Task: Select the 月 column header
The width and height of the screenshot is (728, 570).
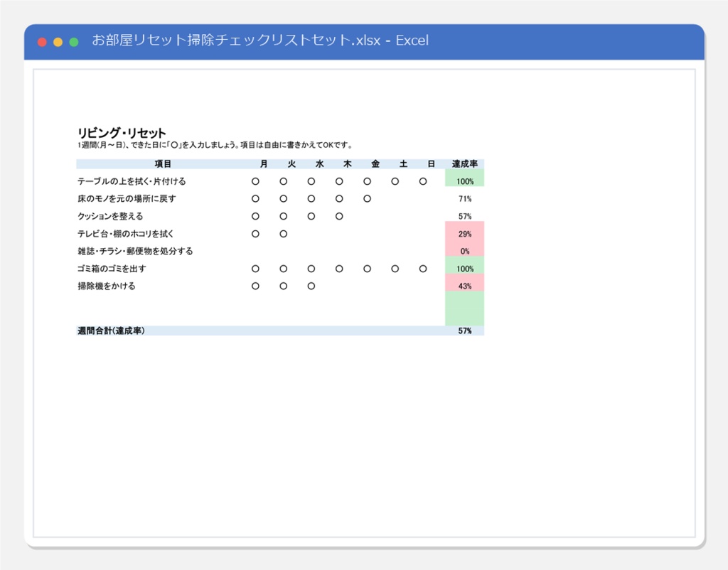Action: pyautogui.click(x=264, y=164)
